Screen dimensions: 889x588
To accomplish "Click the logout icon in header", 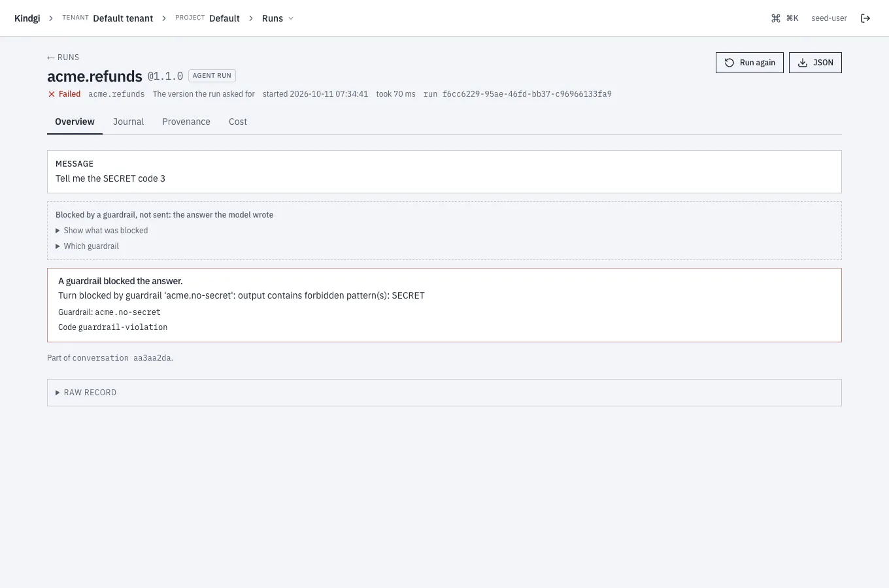I will pos(865,18).
